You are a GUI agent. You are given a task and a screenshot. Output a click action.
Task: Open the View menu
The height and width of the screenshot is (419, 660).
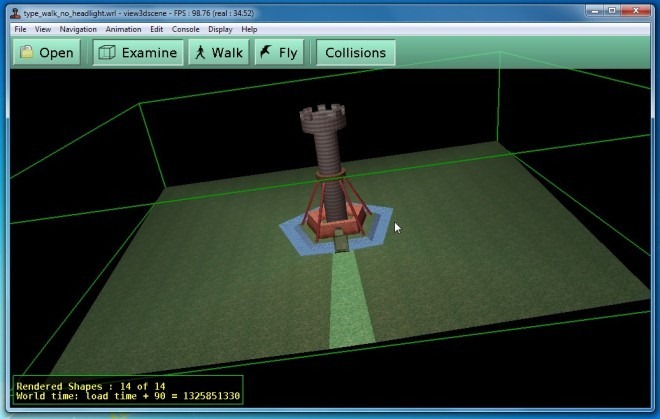coord(43,29)
